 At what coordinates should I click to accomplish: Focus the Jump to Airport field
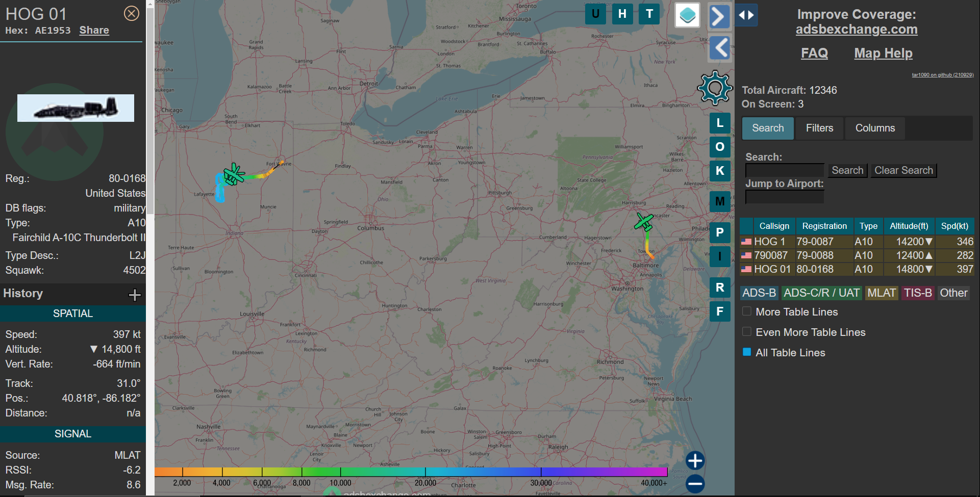(x=785, y=197)
